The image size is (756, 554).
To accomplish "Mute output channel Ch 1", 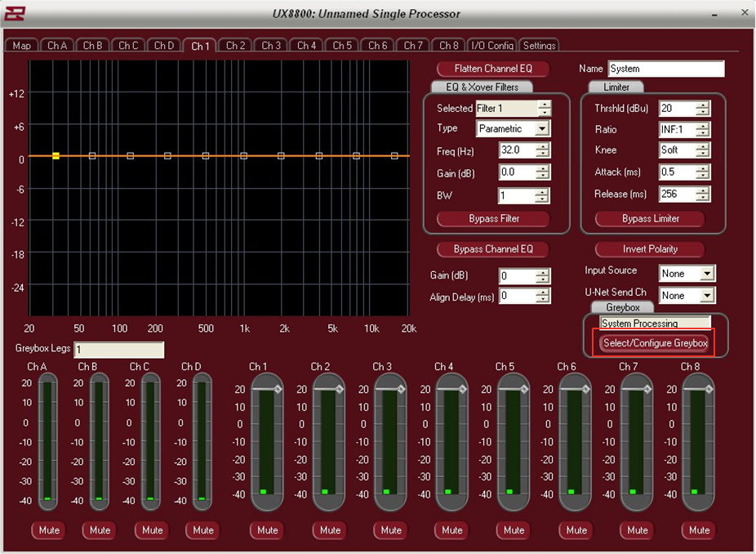I will (268, 530).
